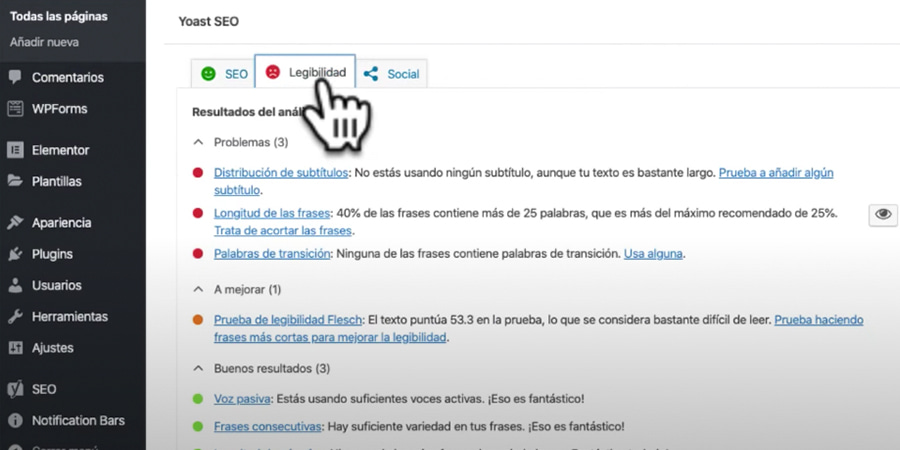Click the Yoast SEO sidebar icon
The width and height of the screenshot is (900, 450).
click(x=15, y=389)
